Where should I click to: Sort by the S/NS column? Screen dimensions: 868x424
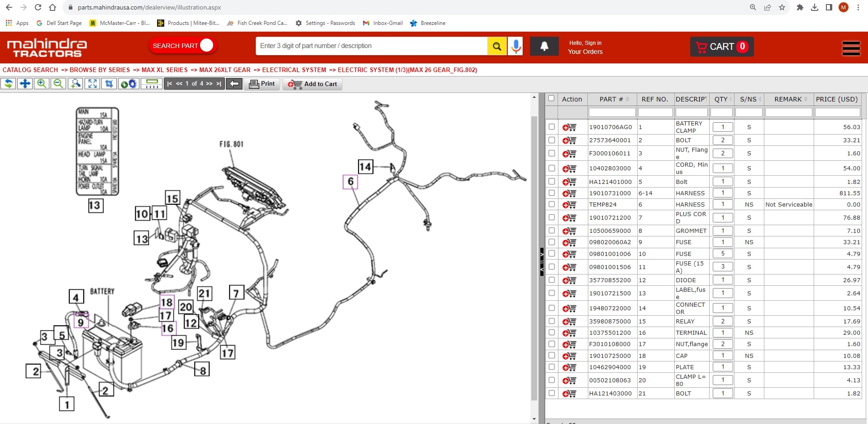click(749, 99)
